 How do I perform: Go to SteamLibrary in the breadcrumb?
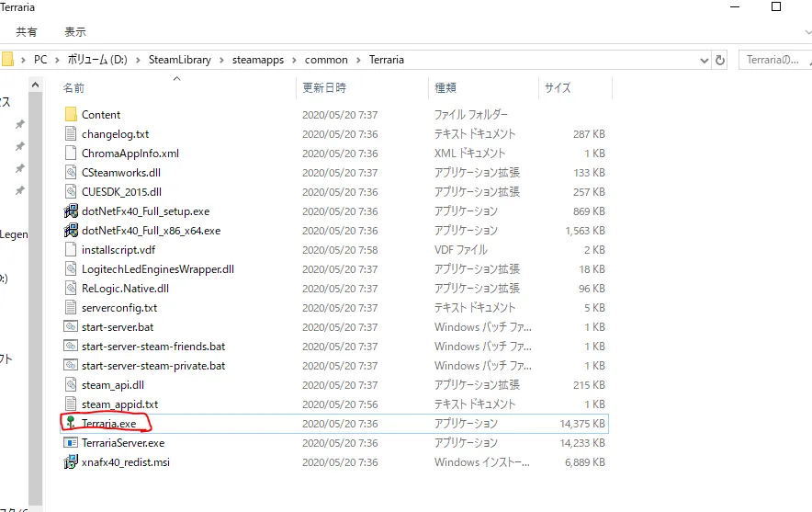click(x=180, y=60)
